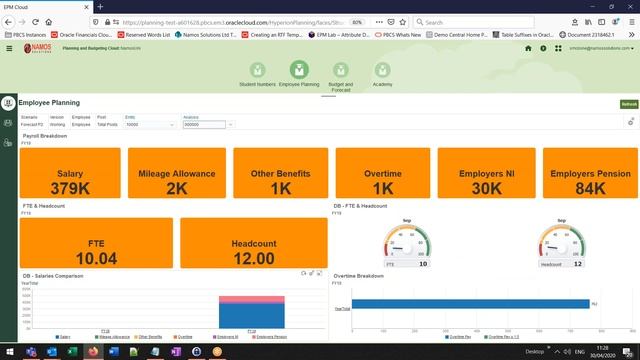Open the Student Numbers cluster
640x360 pixels.
click(x=258, y=74)
